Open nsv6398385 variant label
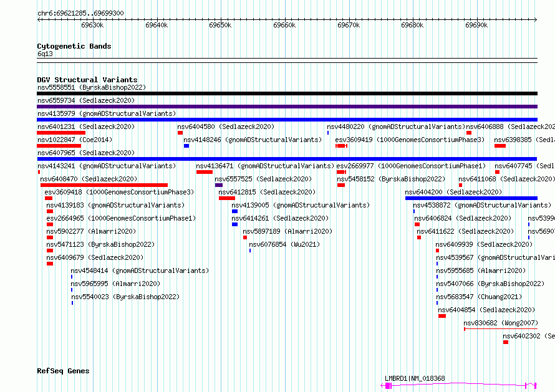555x392 pixels. [x=524, y=140]
